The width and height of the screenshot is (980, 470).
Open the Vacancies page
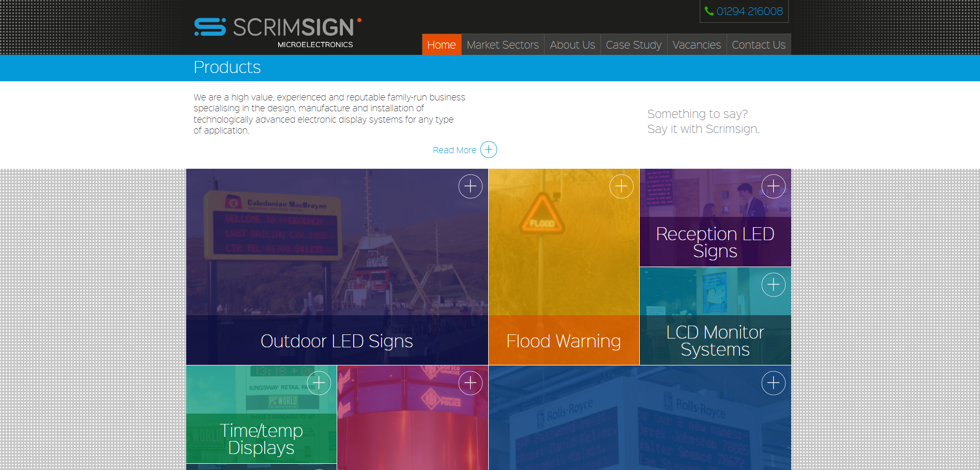[x=696, y=45]
